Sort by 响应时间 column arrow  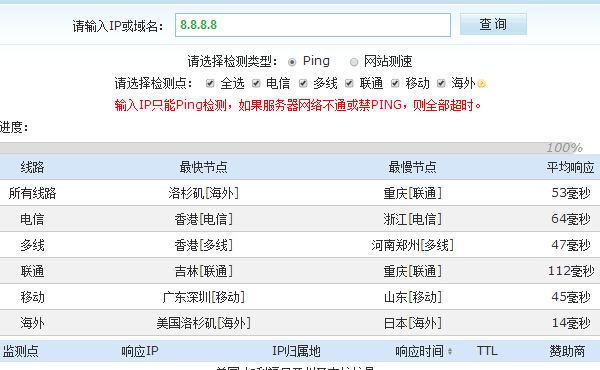(450, 351)
